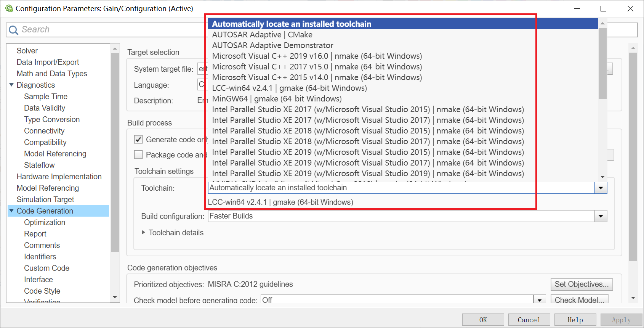Image resolution: width=644 pixels, height=328 pixels.
Task: Enable Package code and artifacts checkbox
Action: point(138,155)
